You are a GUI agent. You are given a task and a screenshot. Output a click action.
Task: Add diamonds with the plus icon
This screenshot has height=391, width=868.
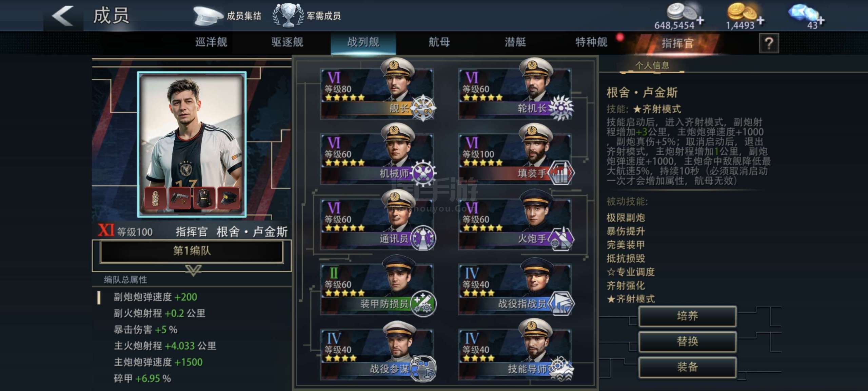coord(821,21)
